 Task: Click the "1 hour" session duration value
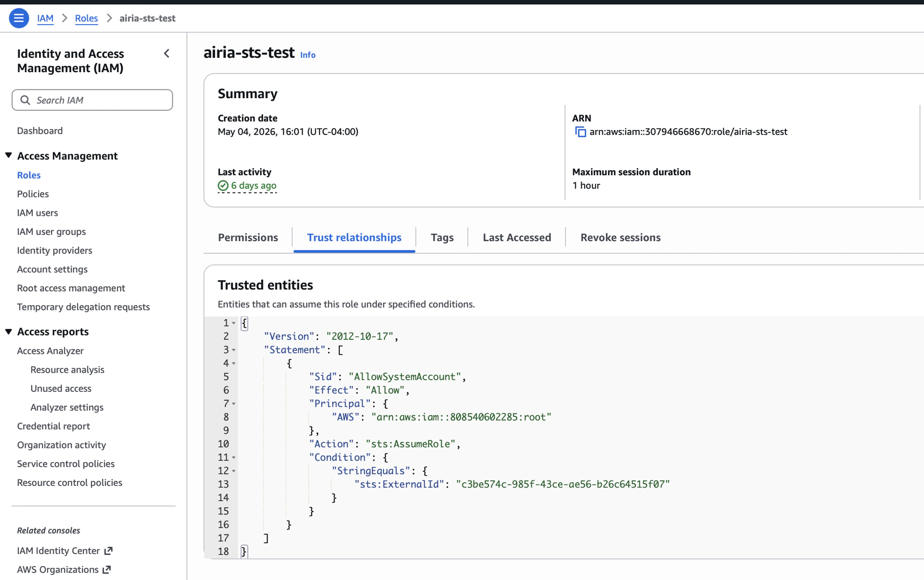[586, 186]
